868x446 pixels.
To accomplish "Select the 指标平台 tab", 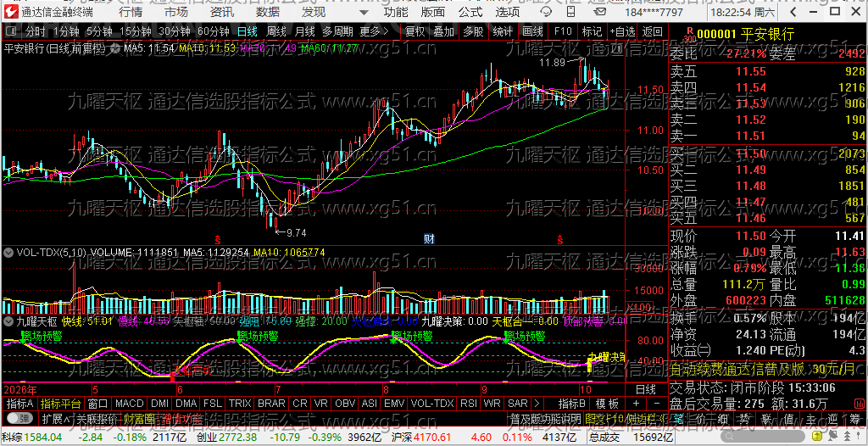I will click(x=61, y=404).
